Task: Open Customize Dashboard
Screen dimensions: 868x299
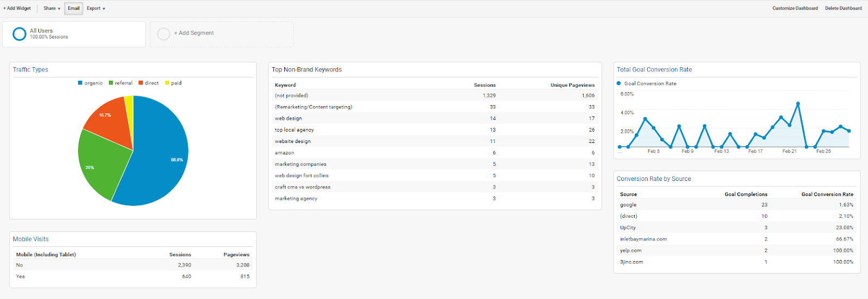Action: [795, 8]
